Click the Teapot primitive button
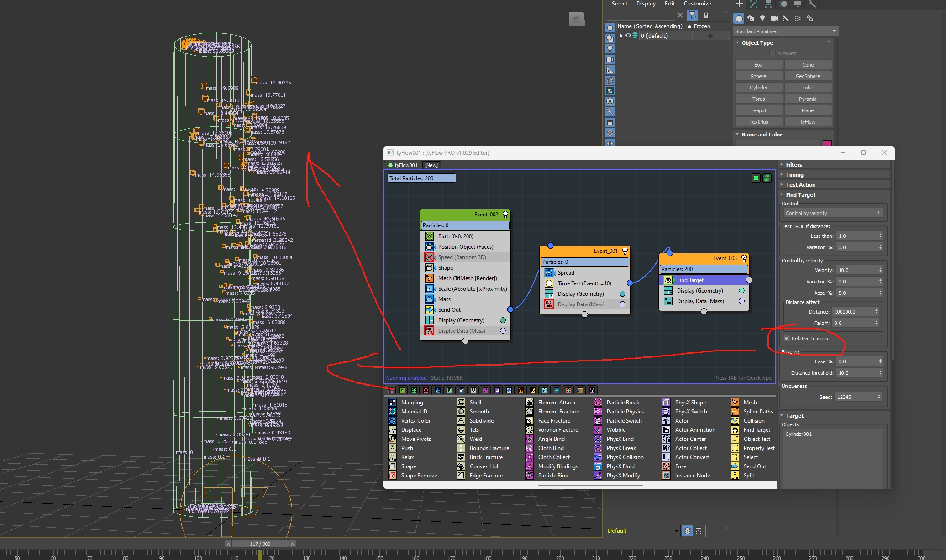946x560 pixels. pos(758,110)
